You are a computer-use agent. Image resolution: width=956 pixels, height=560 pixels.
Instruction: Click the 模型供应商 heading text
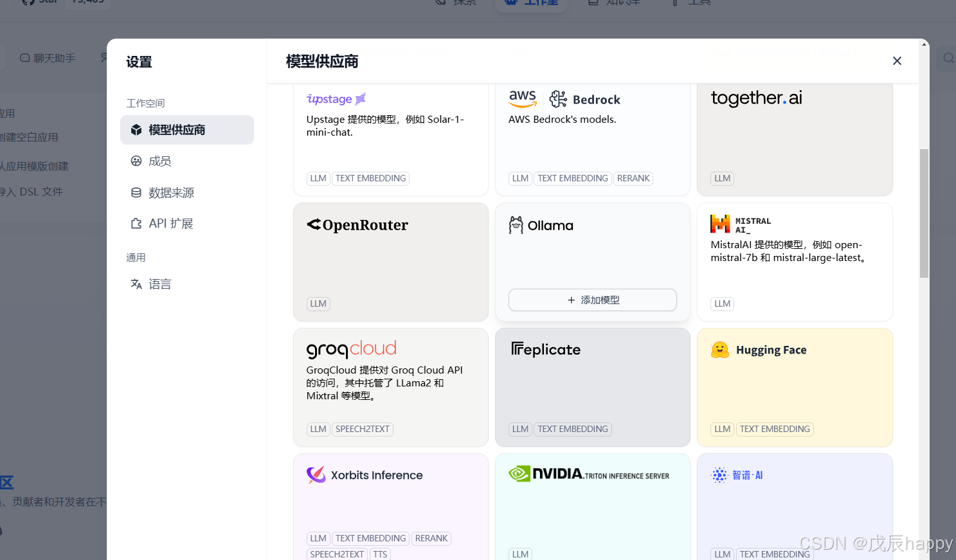coord(322,61)
